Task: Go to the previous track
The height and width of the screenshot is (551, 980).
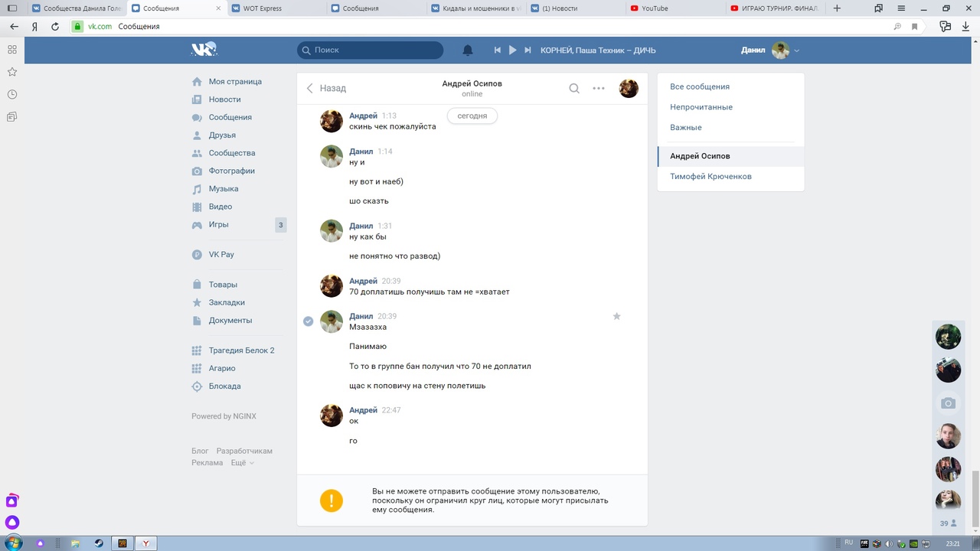Action: pyautogui.click(x=498, y=51)
